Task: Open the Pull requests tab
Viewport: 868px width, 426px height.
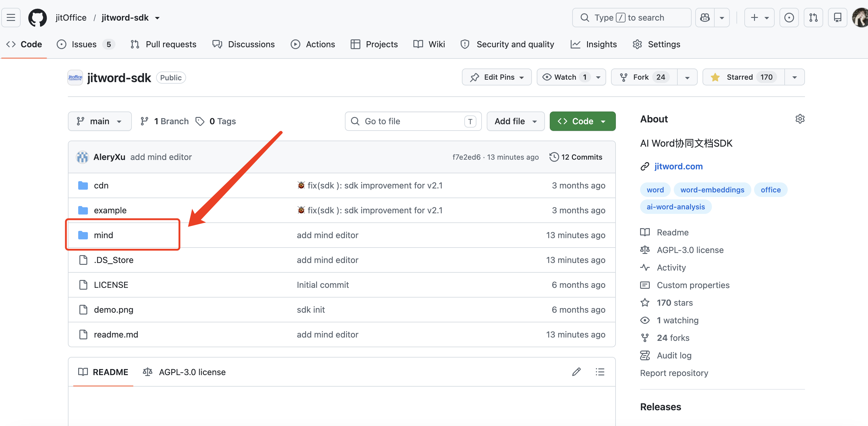Action: tap(163, 44)
